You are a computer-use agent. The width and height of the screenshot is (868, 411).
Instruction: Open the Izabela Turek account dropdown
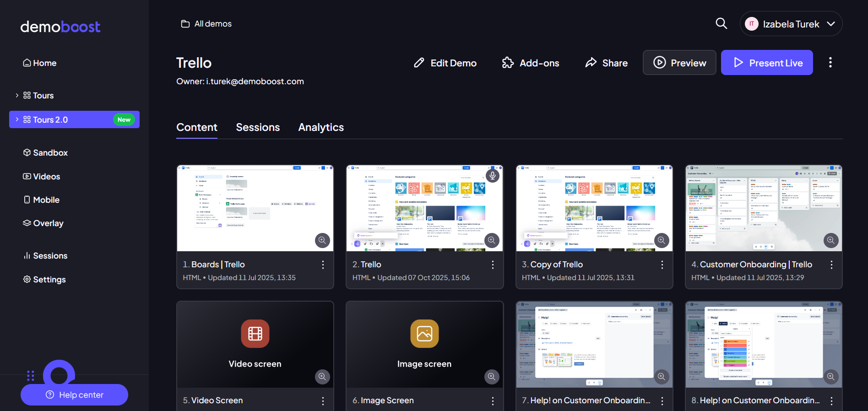coord(791,24)
